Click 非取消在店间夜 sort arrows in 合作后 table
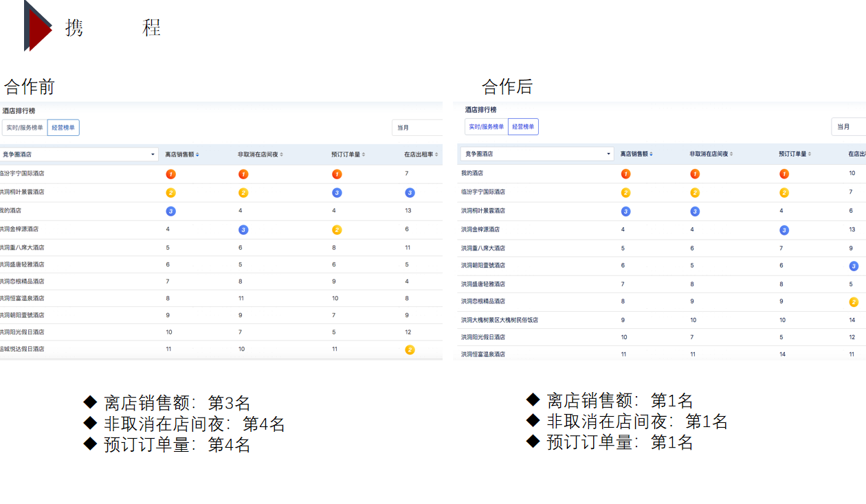 coord(732,154)
